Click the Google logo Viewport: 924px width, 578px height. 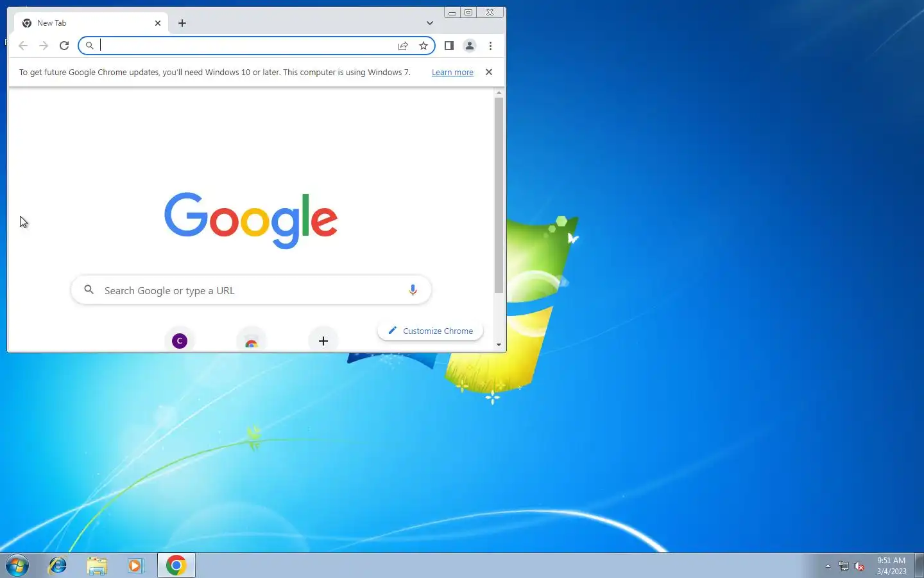tap(251, 220)
